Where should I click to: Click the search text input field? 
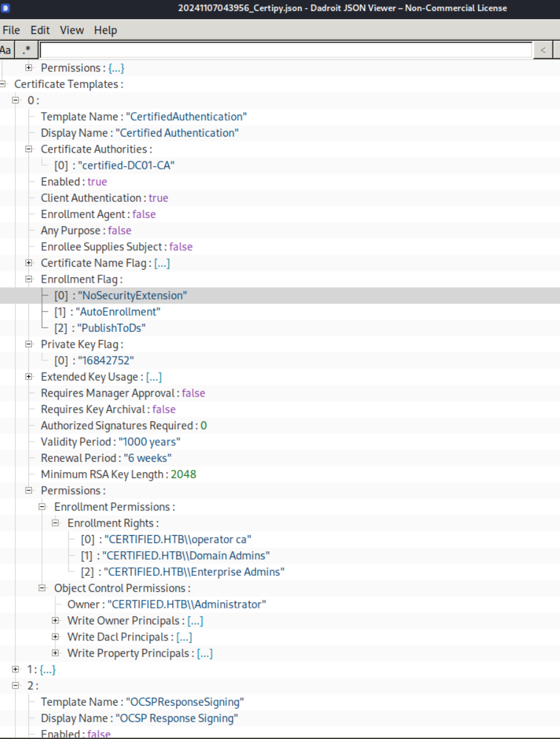286,50
